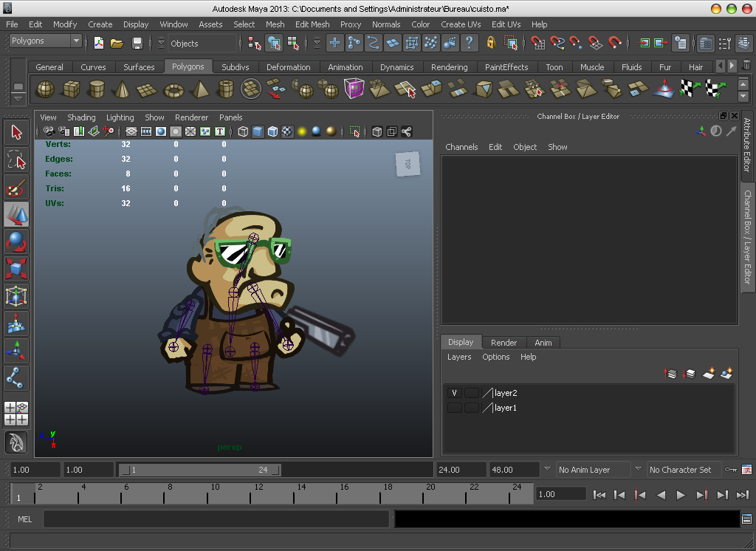
Task: Open the Polygons menu set dropdown
Action: pos(46,41)
